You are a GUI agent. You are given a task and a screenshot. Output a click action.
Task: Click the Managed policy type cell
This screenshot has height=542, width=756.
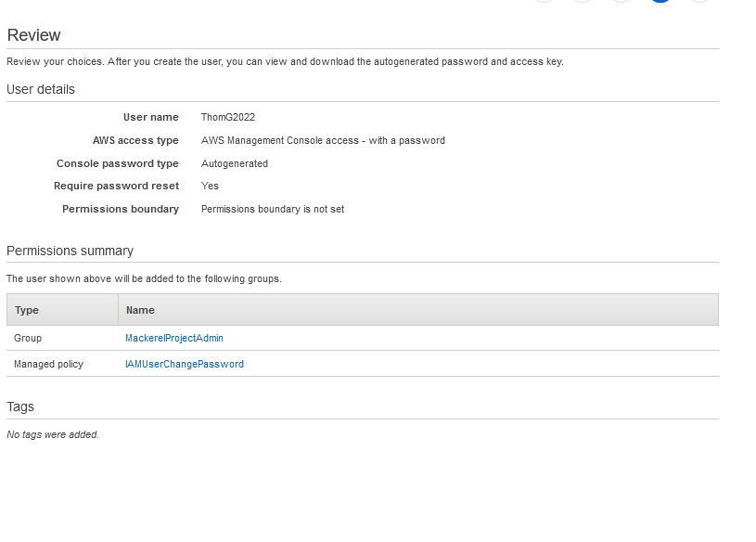[x=48, y=365]
